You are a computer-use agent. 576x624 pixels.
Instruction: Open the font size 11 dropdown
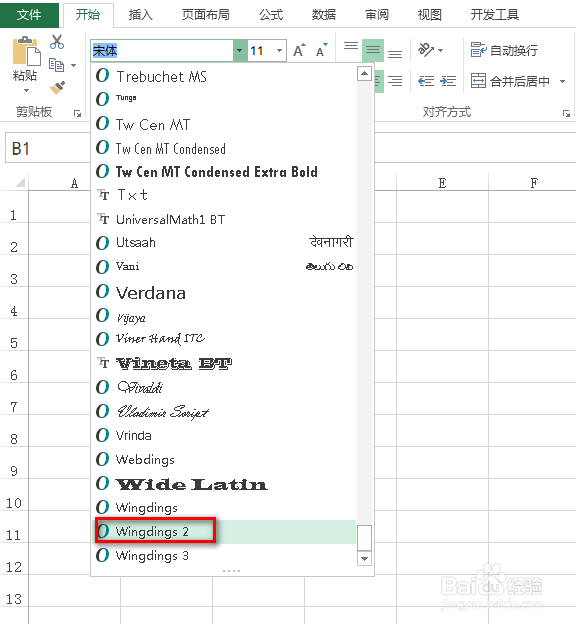280,51
